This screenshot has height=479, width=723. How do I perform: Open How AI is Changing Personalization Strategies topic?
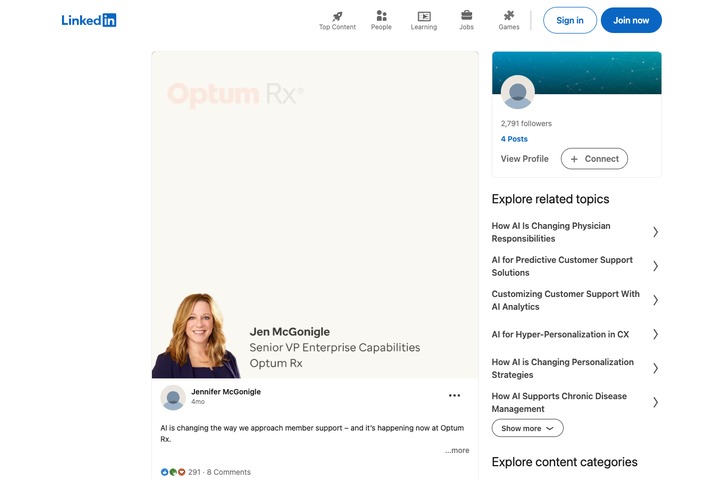click(563, 368)
